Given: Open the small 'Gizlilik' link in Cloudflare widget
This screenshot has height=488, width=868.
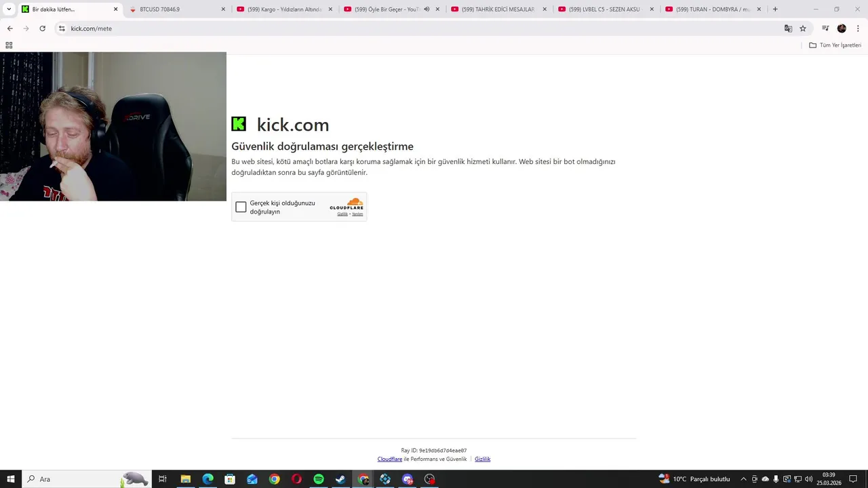Looking at the screenshot, I should 342,214.
